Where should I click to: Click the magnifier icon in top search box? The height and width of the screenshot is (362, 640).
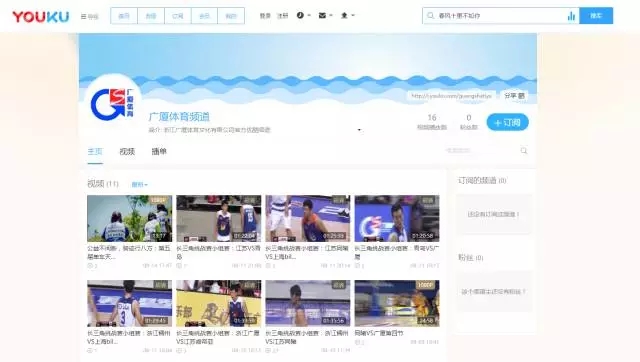click(430, 16)
